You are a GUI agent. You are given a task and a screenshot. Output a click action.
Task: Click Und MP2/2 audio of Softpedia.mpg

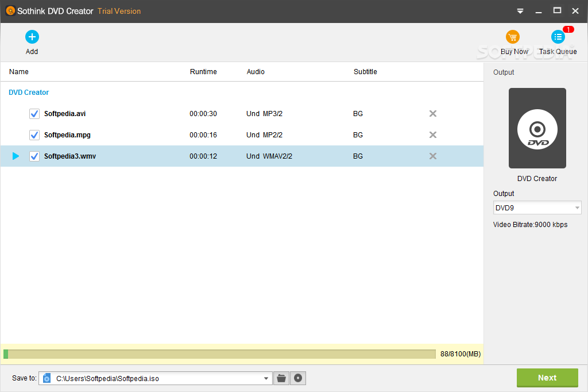tap(264, 135)
